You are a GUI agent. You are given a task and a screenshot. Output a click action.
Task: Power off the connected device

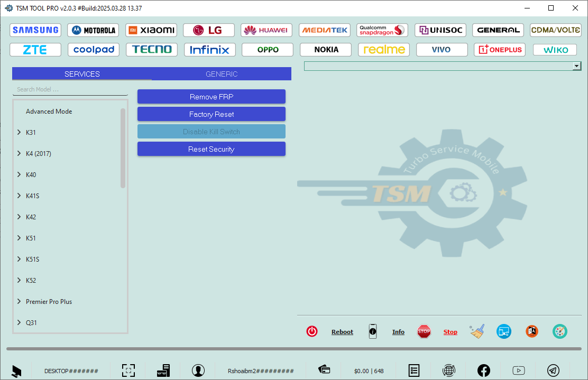tap(312, 331)
